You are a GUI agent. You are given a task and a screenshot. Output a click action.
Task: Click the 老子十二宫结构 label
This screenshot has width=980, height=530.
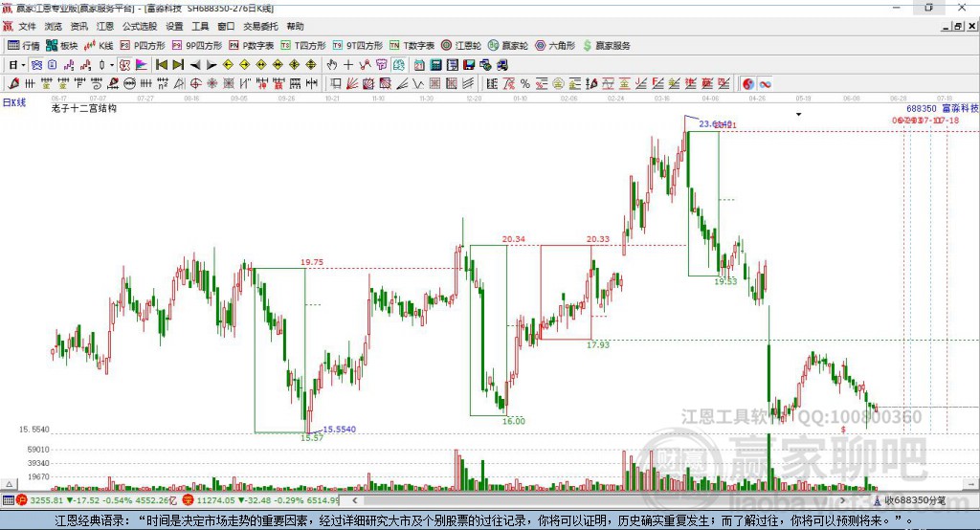tap(84, 108)
